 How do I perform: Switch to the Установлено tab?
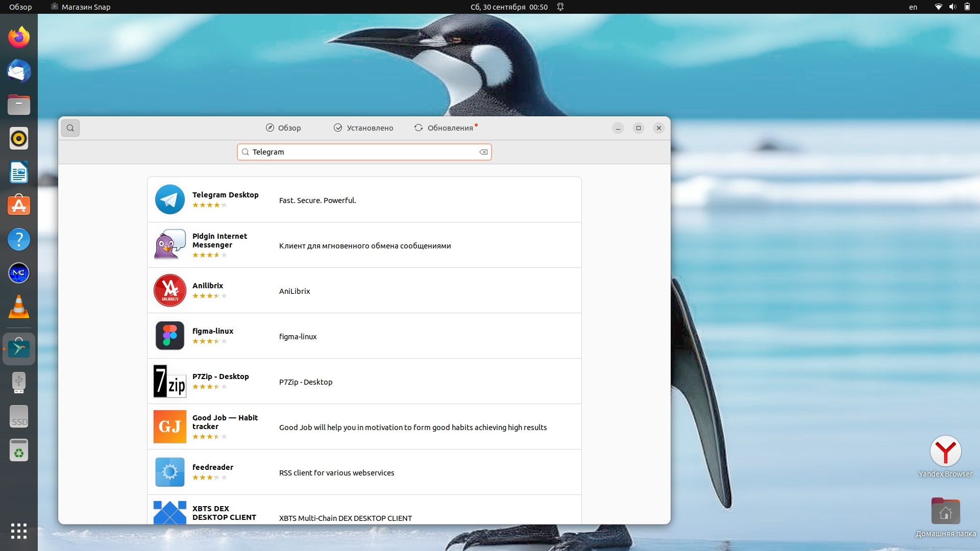coord(363,128)
